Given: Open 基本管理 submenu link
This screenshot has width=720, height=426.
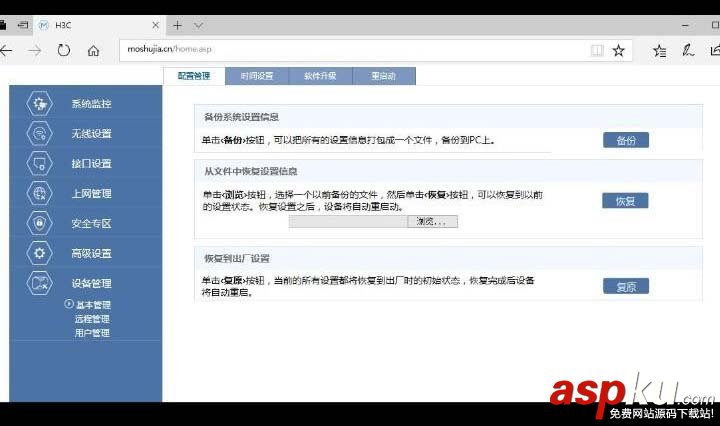Looking at the screenshot, I should (x=93, y=304).
